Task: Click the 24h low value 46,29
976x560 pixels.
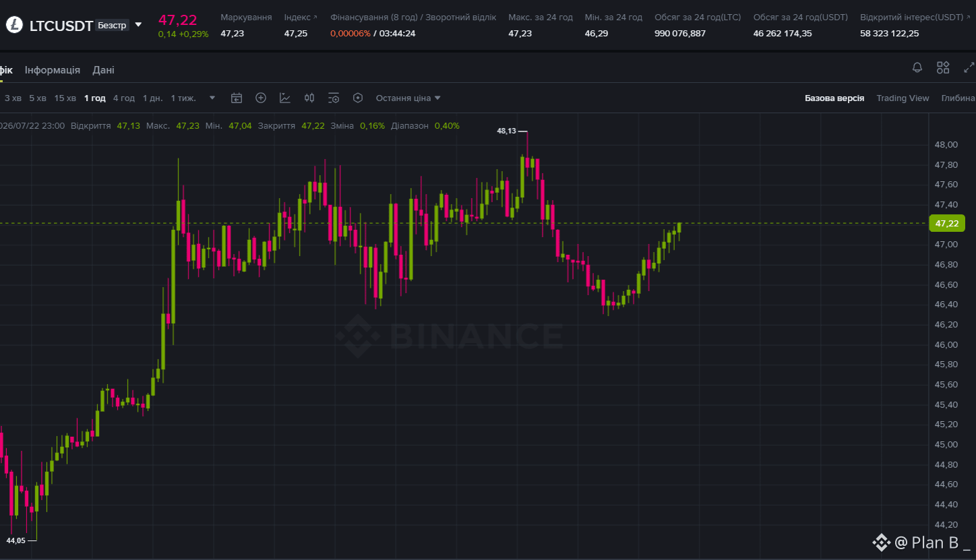Action: 596,33
